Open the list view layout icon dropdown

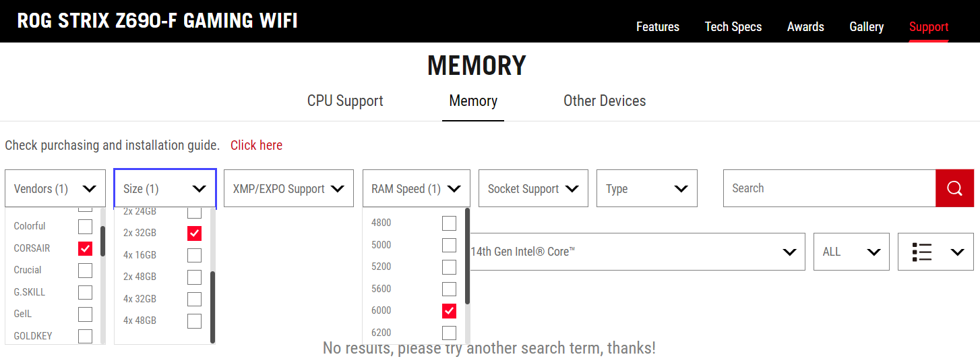point(936,252)
